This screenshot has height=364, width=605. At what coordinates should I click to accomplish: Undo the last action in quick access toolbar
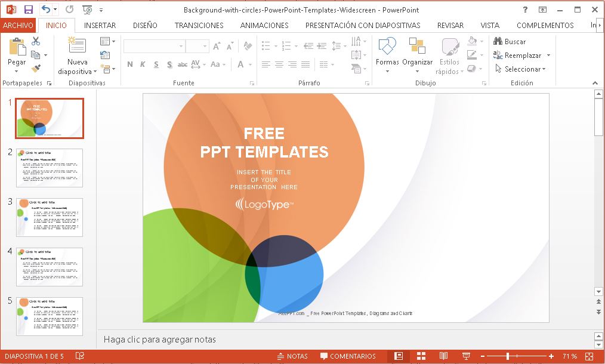(x=45, y=10)
